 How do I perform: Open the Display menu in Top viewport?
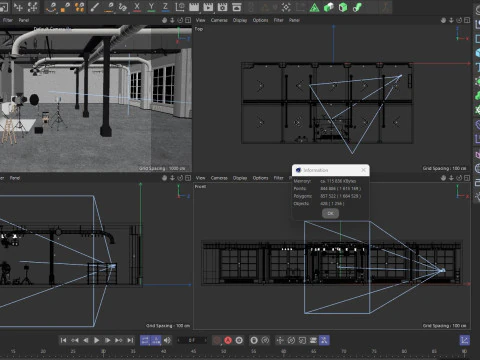(x=240, y=20)
